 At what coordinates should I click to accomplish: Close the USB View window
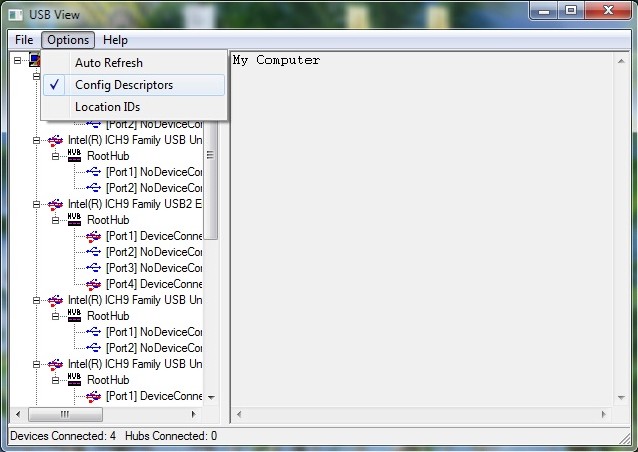point(608,11)
